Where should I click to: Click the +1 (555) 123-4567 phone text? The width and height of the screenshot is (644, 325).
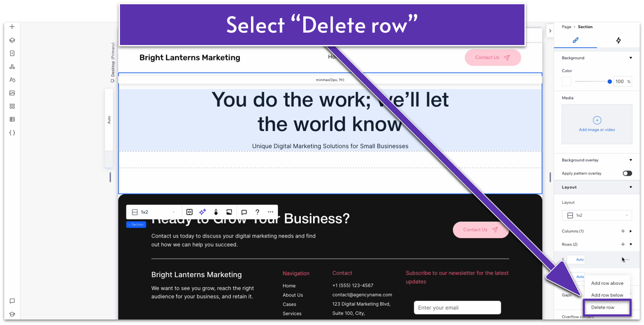(353, 285)
